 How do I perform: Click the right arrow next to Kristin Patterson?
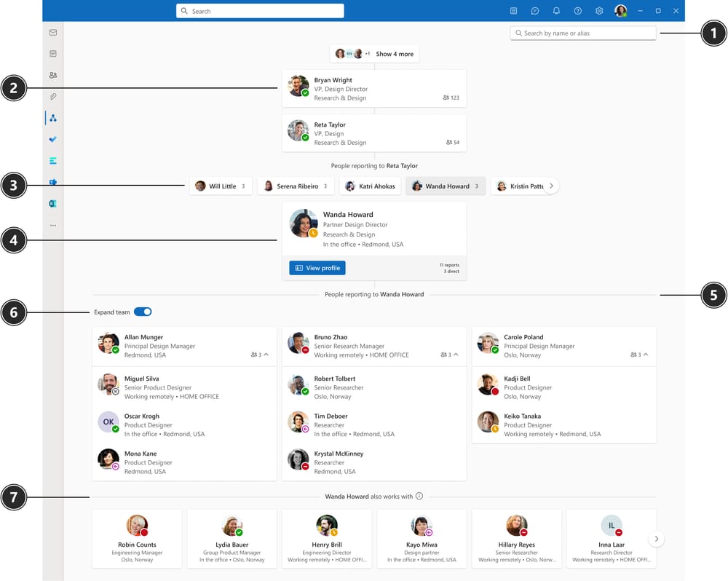click(x=551, y=186)
